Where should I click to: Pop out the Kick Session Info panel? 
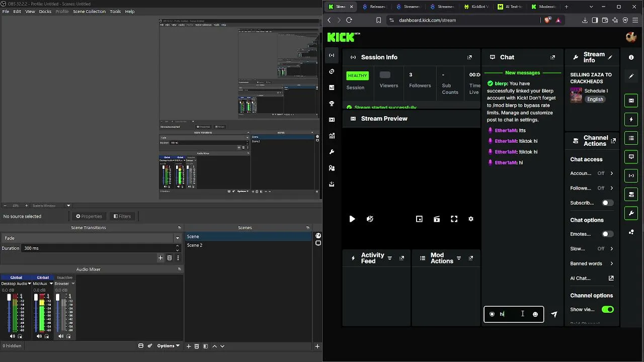[469, 57]
